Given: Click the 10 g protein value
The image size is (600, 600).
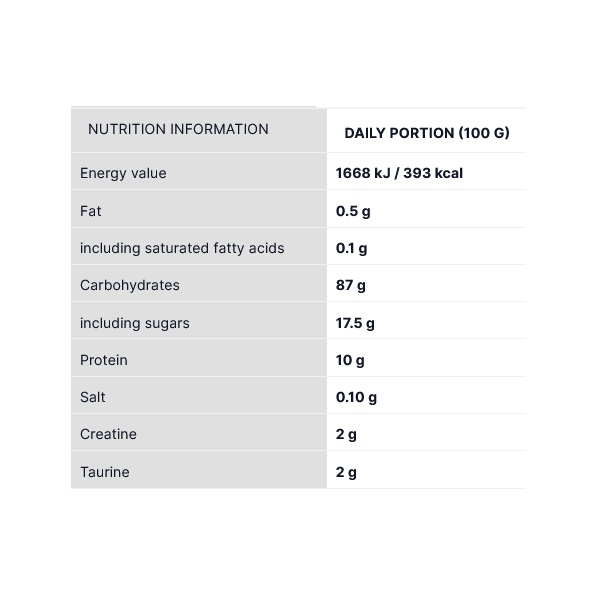Looking at the screenshot, I should coord(350,360).
